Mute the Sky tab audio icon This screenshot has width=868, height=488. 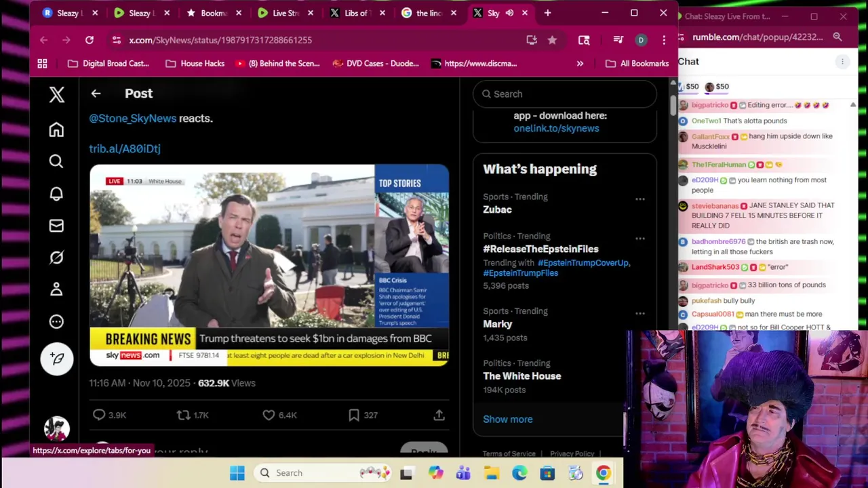[x=509, y=13]
